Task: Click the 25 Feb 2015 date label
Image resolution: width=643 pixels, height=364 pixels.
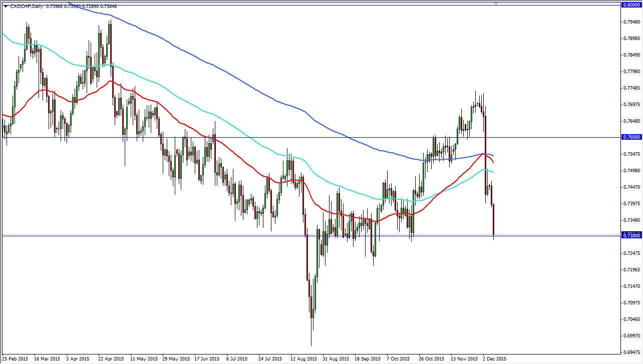Action: tap(15, 359)
